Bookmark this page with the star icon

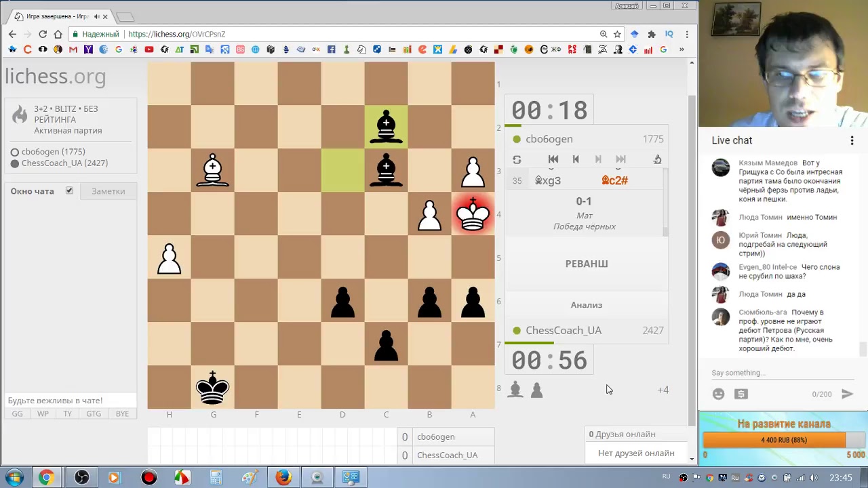(617, 34)
